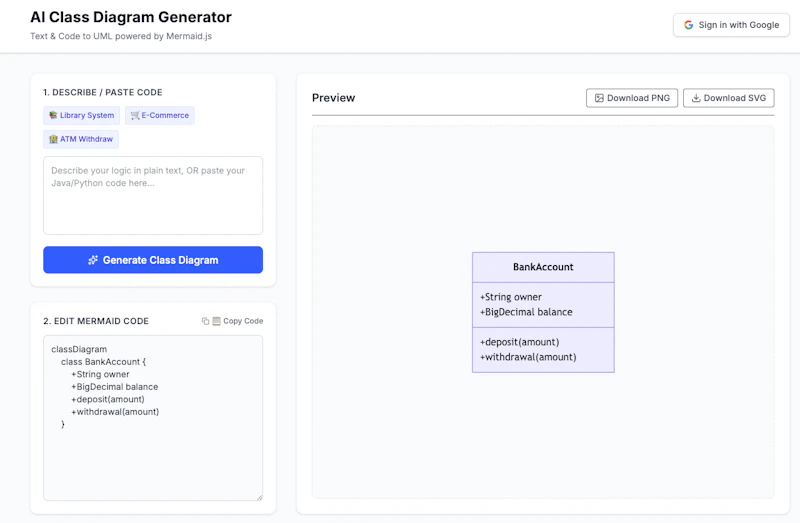This screenshot has width=800, height=523.
Task: Click '+deposit(amount)' in the diagram
Action: click(x=519, y=342)
